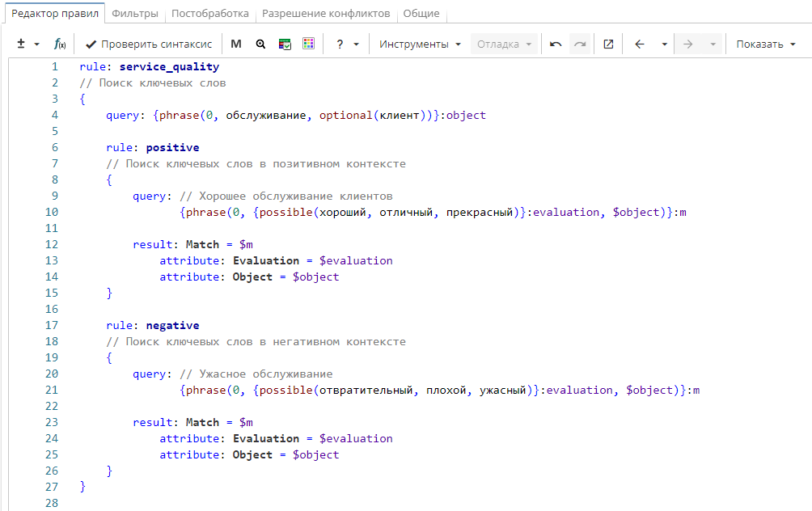
Task: Click the redo arrow icon
Action: (x=580, y=44)
